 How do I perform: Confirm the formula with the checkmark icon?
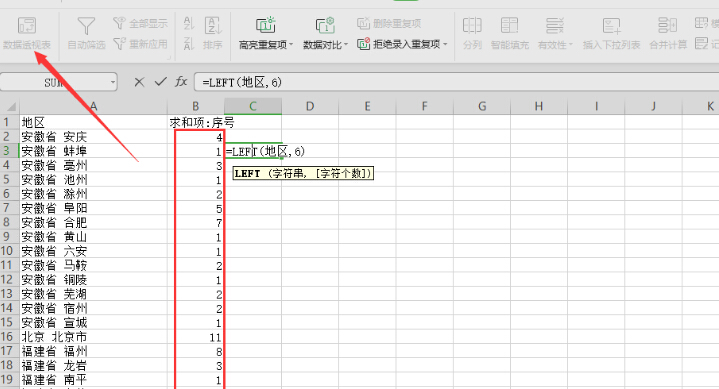point(160,82)
